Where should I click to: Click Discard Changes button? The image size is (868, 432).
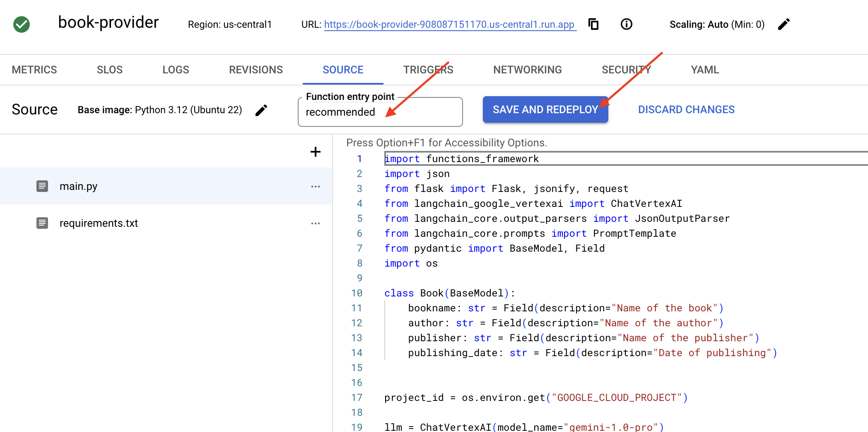pos(686,110)
